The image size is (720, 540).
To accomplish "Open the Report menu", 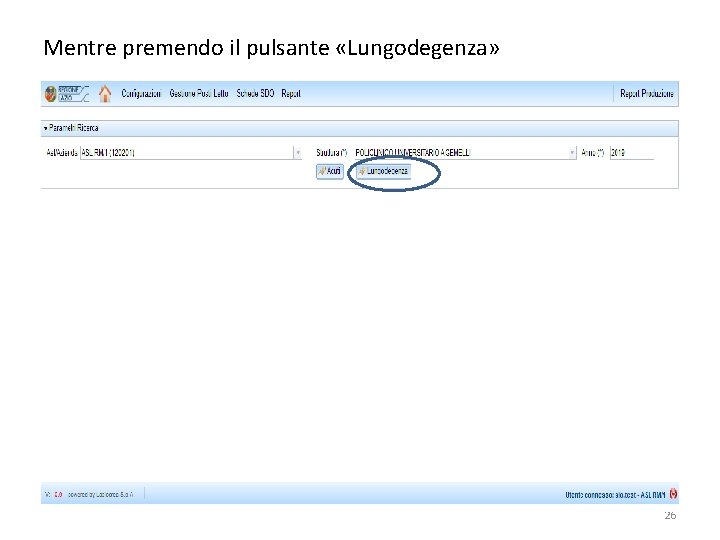I will pyautogui.click(x=291, y=94).
